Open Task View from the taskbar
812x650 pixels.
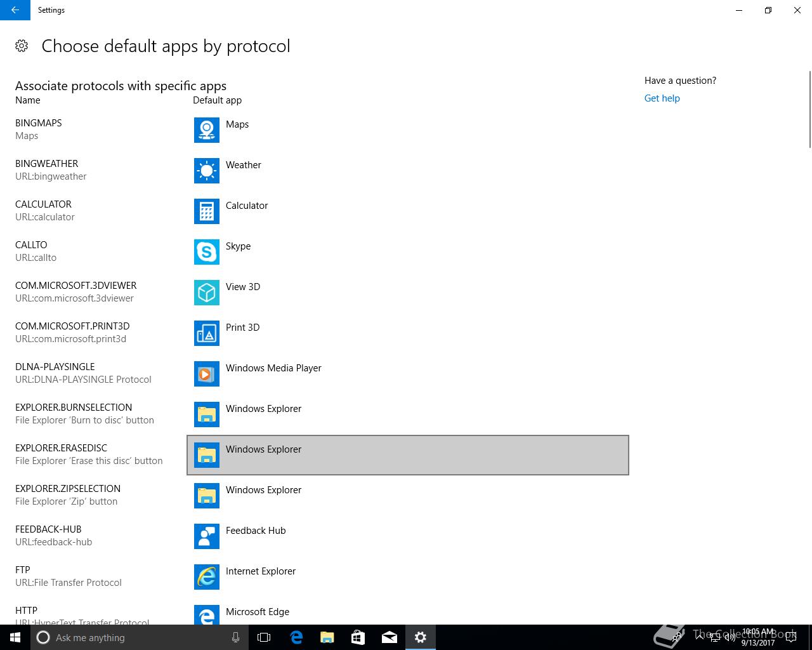(x=264, y=637)
